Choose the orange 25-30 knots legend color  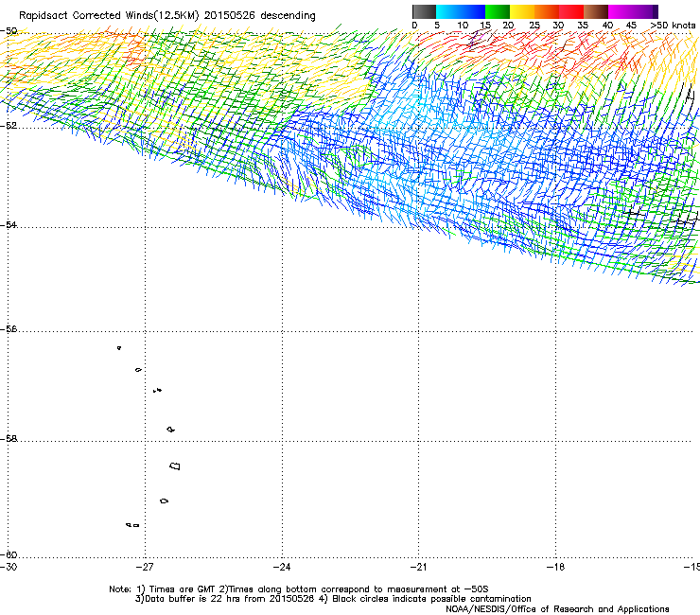(547, 11)
